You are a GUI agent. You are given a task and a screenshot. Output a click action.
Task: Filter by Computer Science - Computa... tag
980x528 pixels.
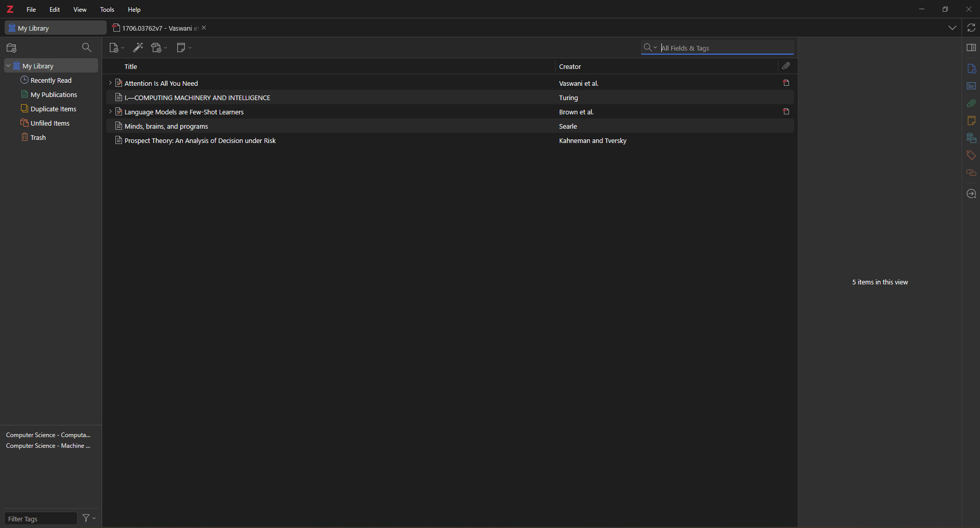point(49,435)
